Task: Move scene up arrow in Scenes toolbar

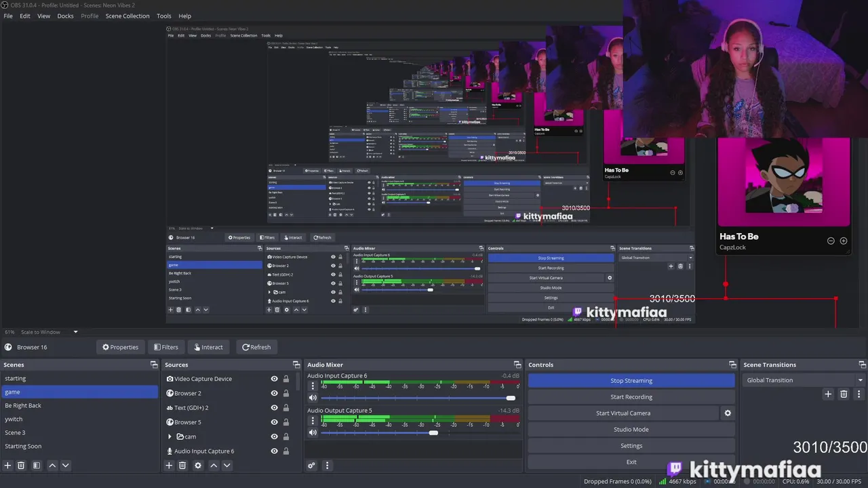Action: (x=52, y=466)
